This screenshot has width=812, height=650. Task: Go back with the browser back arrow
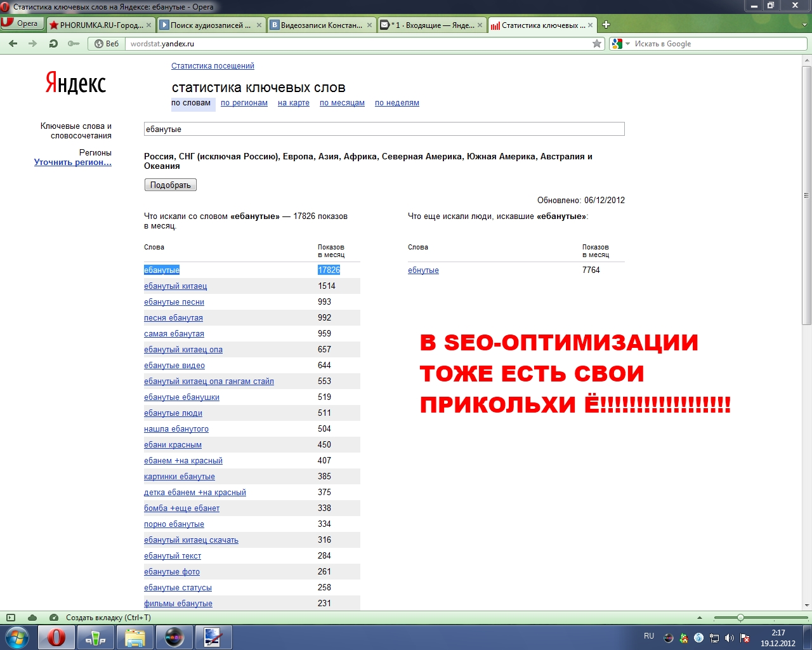point(13,44)
